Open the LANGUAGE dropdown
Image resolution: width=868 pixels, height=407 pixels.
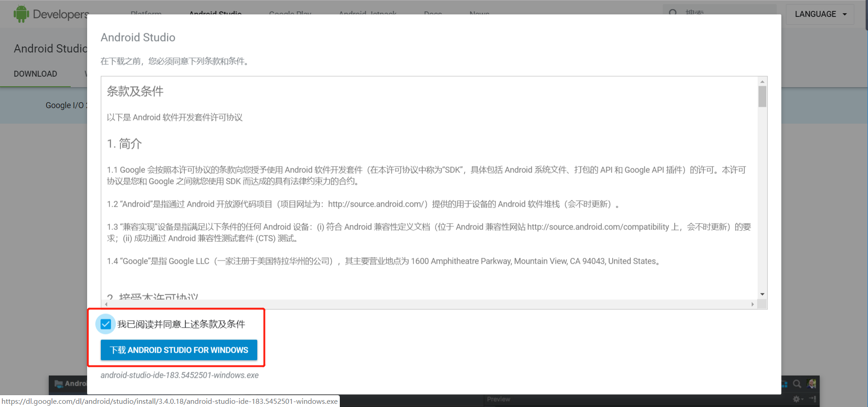coord(820,14)
